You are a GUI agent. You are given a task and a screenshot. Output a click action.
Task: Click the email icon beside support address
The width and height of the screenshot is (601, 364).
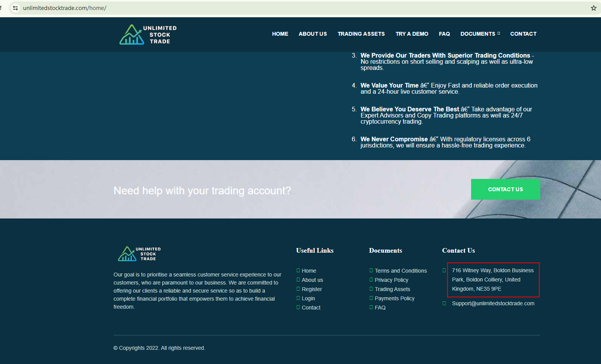(444, 303)
